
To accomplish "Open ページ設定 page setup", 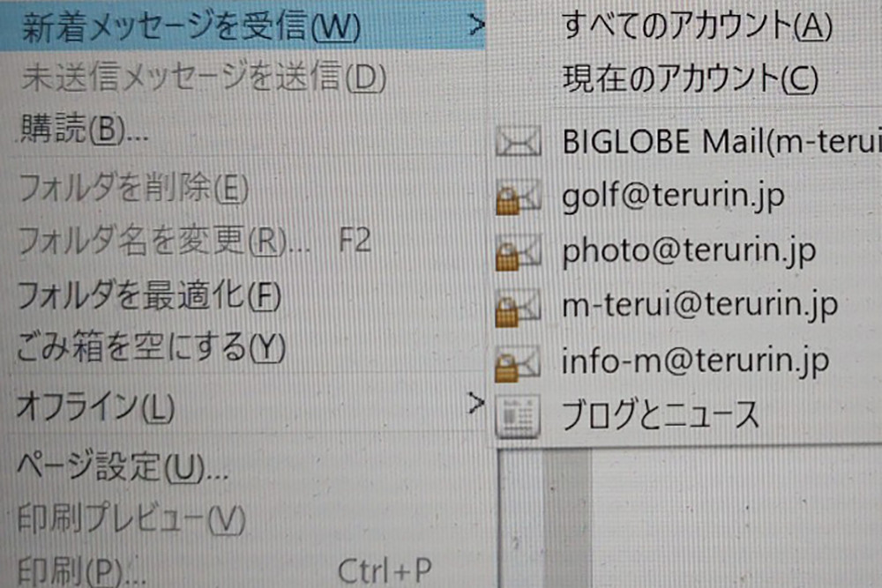I will coord(123,465).
